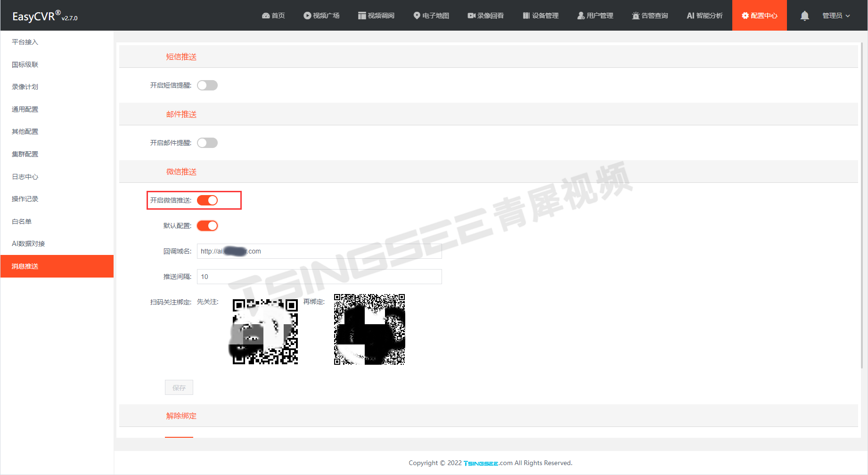Click the home dashboard icon in navbar

click(x=266, y=16)
